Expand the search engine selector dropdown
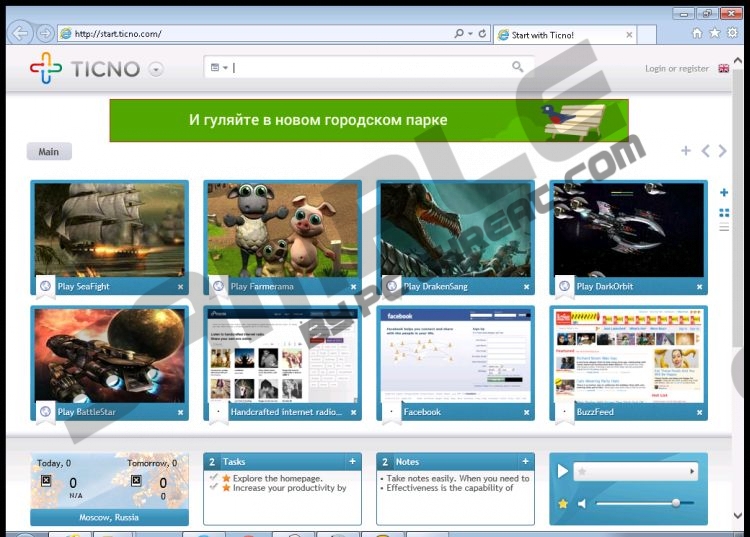This screenshot has height=537, width=750. (x=218, y=68)
